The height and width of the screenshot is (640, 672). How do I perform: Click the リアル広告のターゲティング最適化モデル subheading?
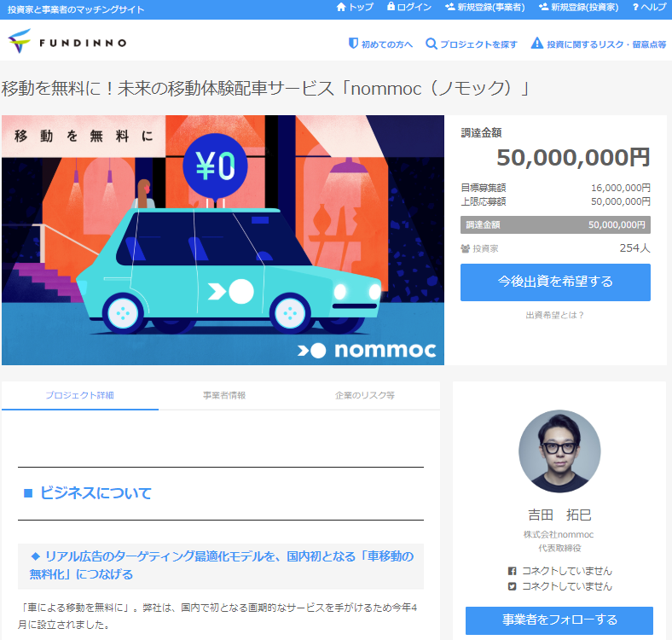221,566
